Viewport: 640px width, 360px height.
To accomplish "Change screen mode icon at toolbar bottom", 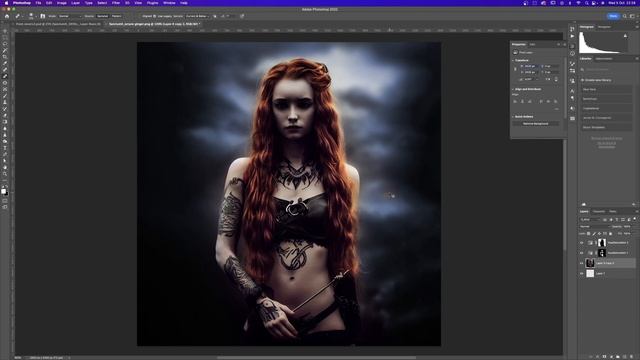I will coord(5,207).
